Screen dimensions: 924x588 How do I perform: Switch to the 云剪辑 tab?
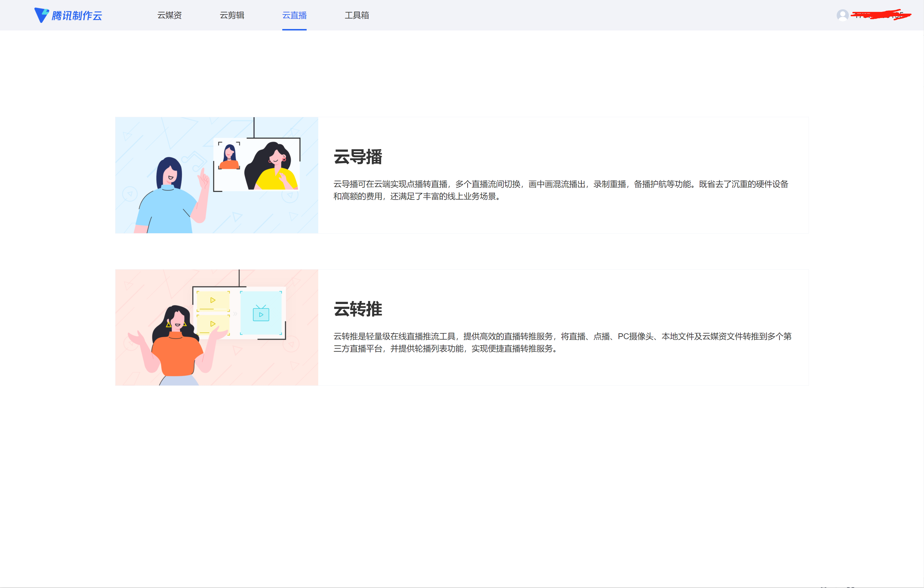click(232, 15)
